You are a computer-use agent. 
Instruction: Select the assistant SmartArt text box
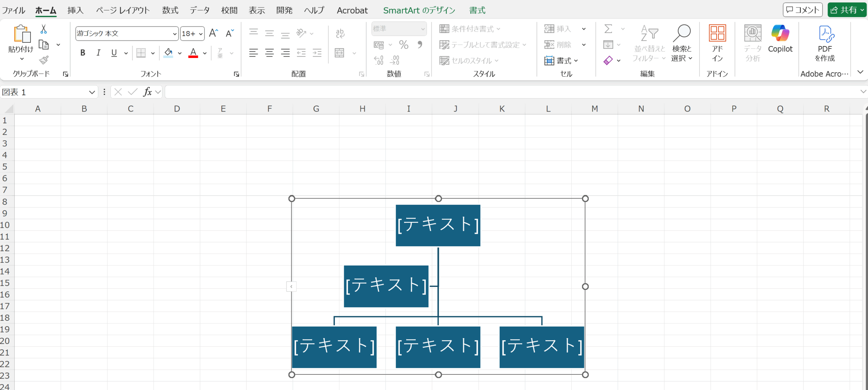[x=386, y=286]
